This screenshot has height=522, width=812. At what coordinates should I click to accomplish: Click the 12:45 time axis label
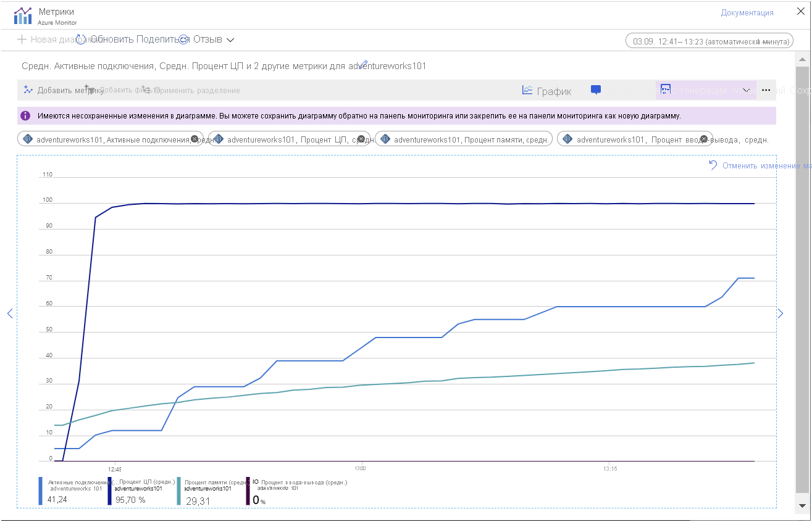click(x=114, y=468)
